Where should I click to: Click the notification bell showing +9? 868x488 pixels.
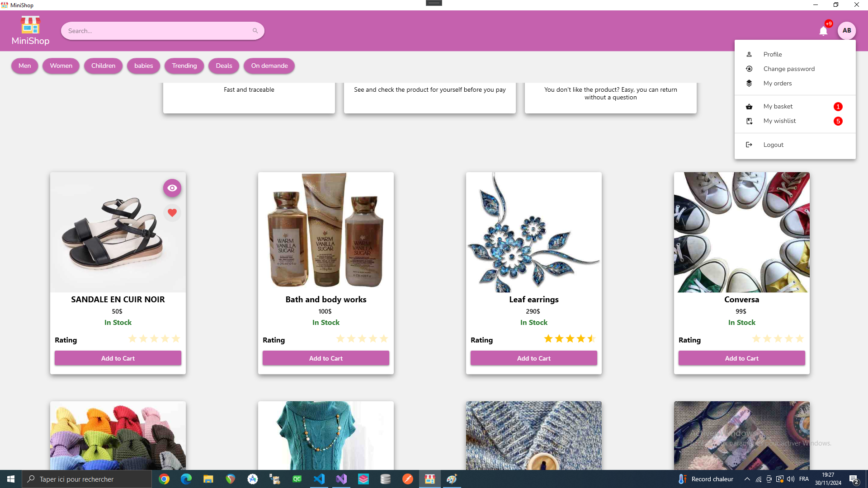[823, 31]
